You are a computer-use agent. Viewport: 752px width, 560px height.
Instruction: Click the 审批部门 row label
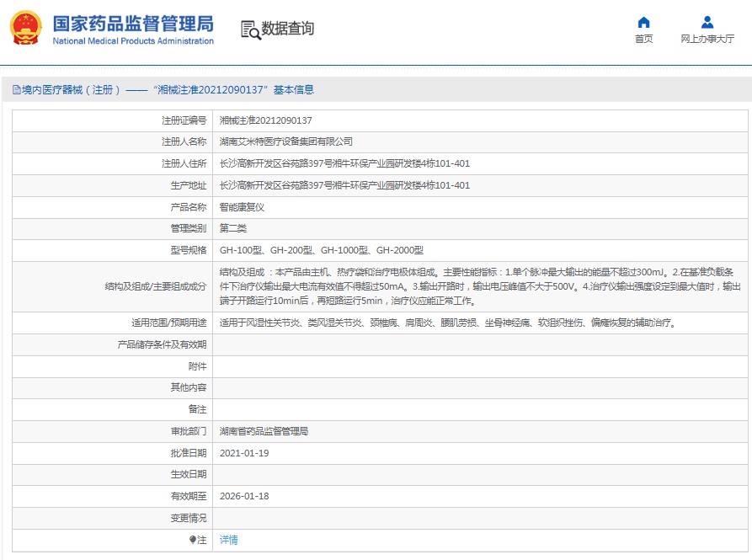189,431
